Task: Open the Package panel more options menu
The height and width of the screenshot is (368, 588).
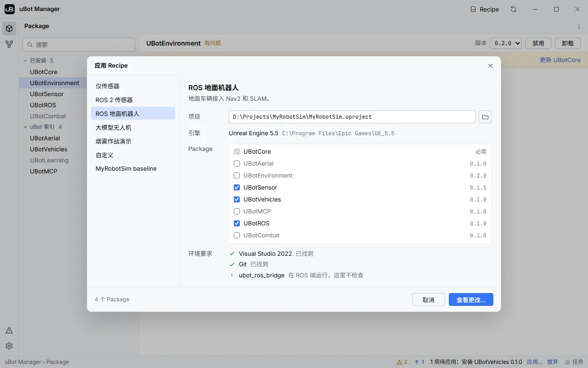Action: tap(579, 27)
